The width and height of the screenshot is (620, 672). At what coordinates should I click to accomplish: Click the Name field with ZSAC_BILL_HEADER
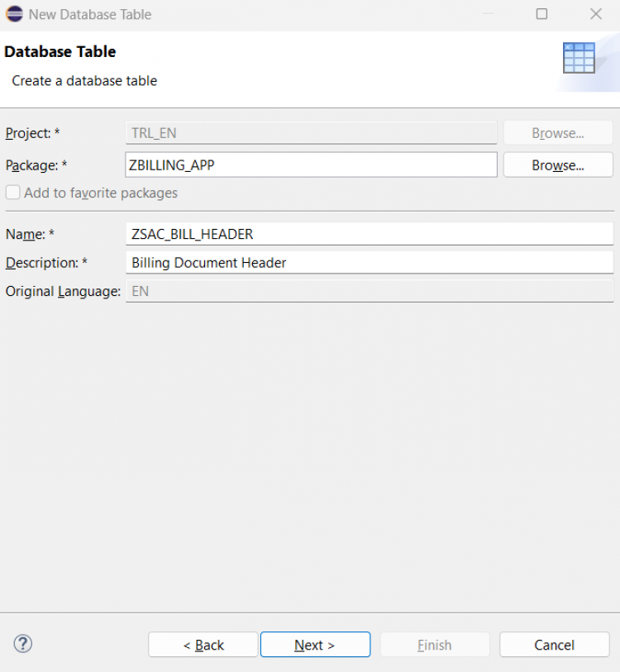pos(369,234)
